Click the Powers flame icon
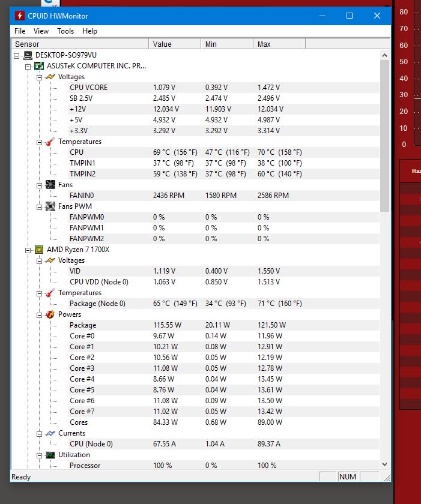The image size is (421, 504). pyautogui.click(x=50, y=314)
